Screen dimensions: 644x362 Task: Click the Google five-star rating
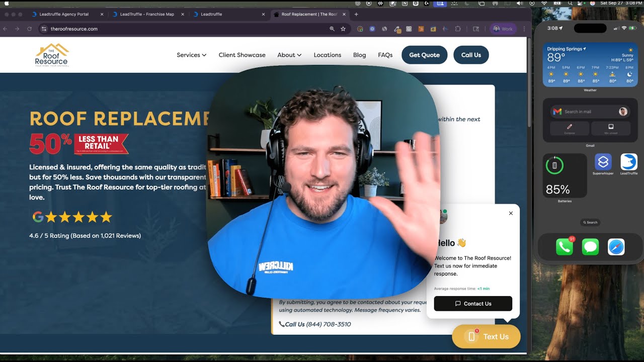point(72,217)
